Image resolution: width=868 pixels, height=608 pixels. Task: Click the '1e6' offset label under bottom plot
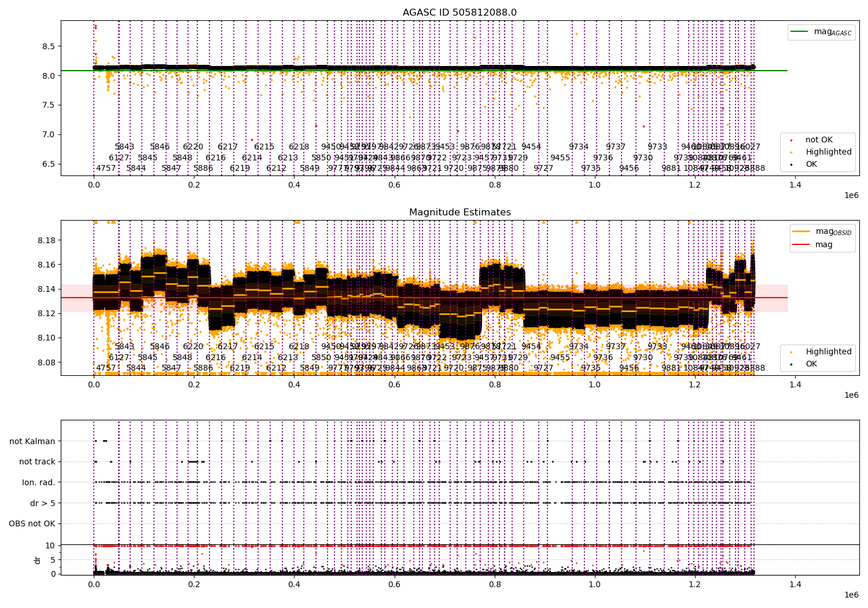point(851,595)
